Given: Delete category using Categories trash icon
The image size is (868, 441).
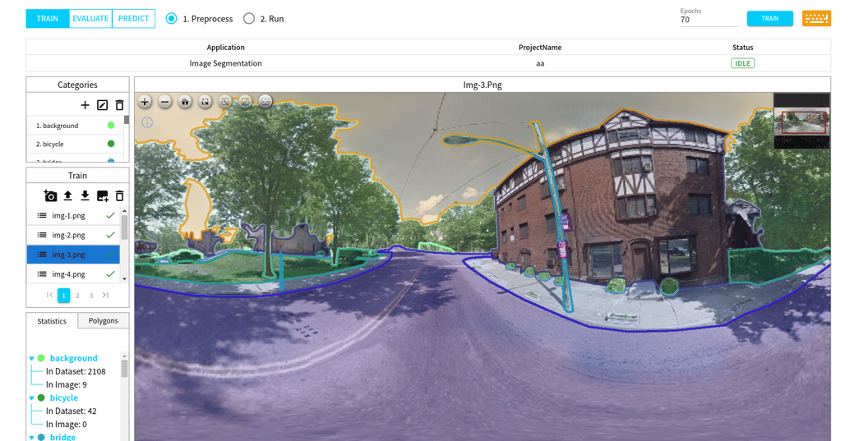Looking at the screenshot, I should click(119, 105).
